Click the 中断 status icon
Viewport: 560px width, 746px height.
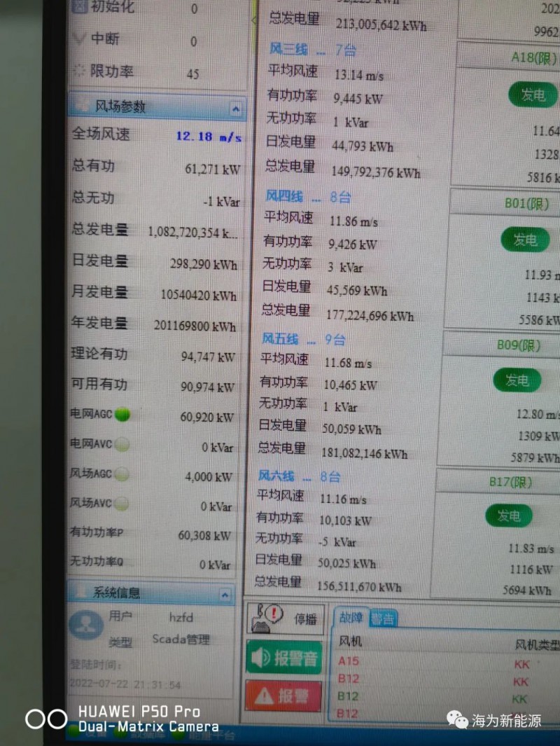(x=80, y=39)
